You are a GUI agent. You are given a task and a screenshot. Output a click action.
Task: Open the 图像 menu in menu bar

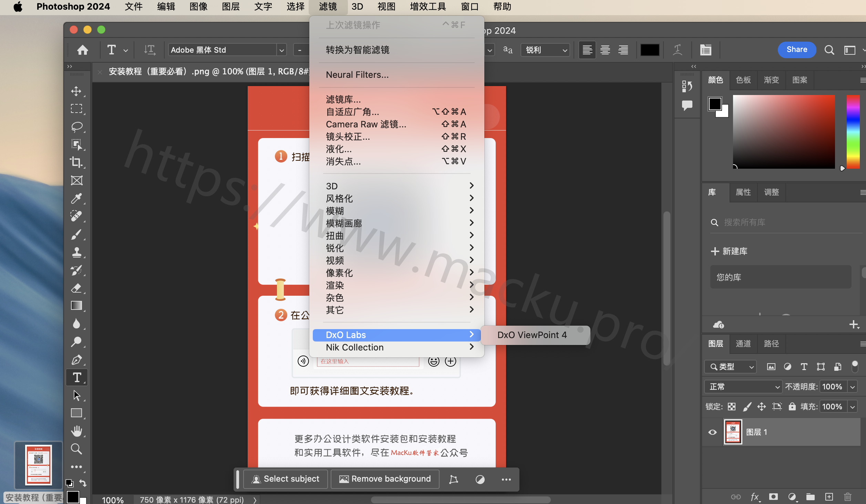pyautogui.click(x=198, y=7)
